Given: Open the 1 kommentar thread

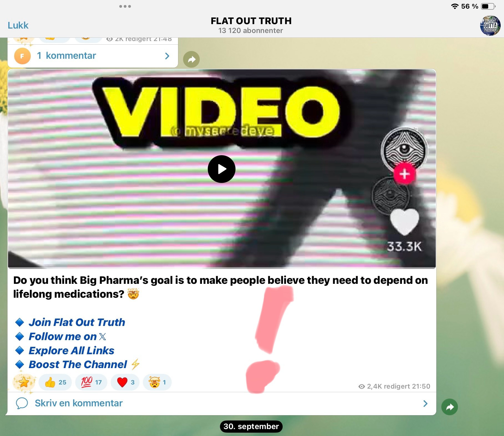Looking at the screenshot, I should 71,56.
